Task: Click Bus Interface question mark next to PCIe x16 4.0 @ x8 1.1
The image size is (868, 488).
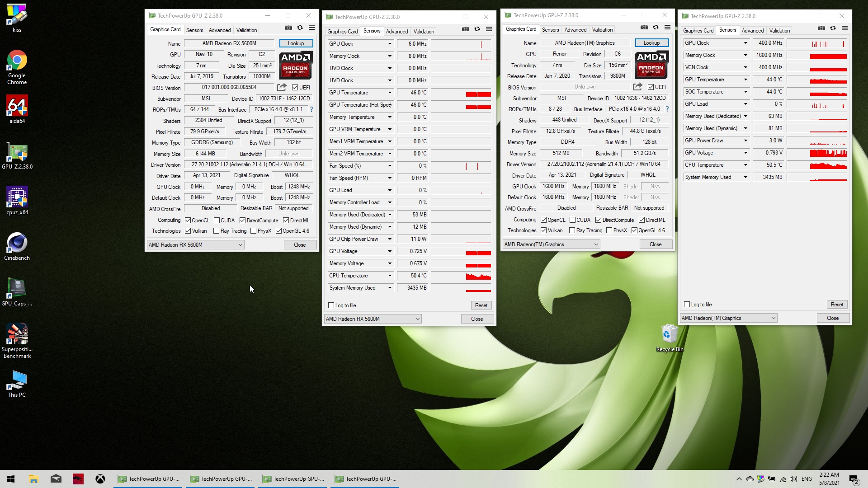Action: click(311, 109)
